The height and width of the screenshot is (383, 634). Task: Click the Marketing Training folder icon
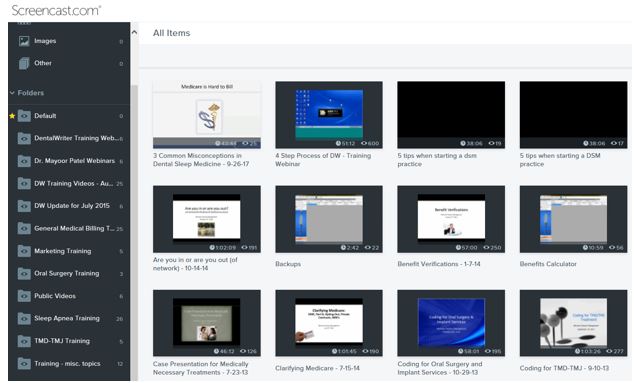[x=24, y=251]
